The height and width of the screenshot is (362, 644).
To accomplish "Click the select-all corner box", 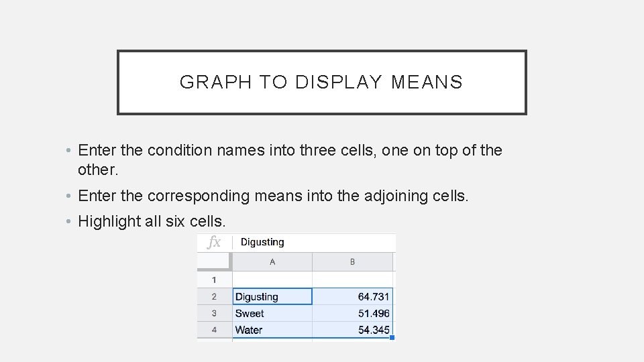I will tap(214, 262).
